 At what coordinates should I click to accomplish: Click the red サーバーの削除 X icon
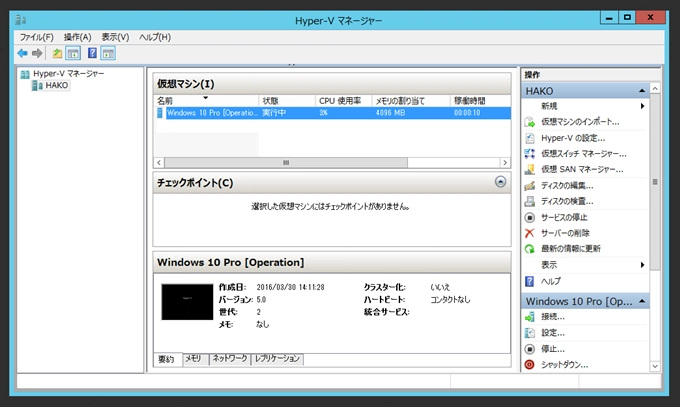click(530, 233)
